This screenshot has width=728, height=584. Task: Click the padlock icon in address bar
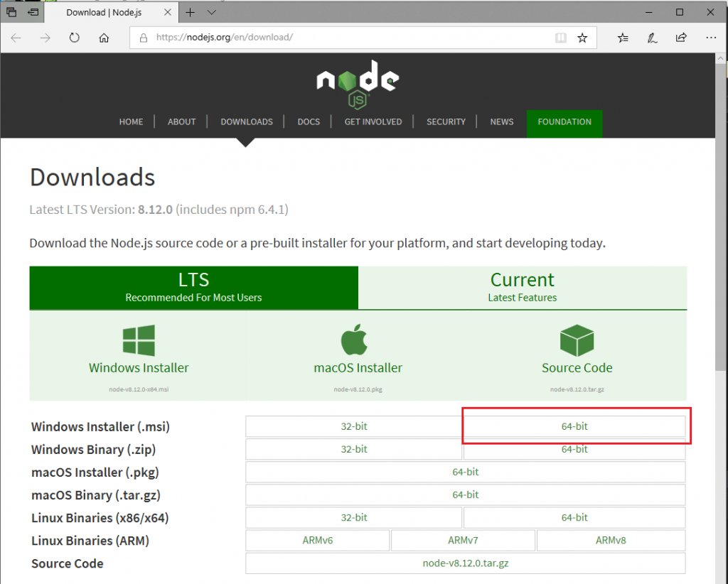(x=144, y=38)
